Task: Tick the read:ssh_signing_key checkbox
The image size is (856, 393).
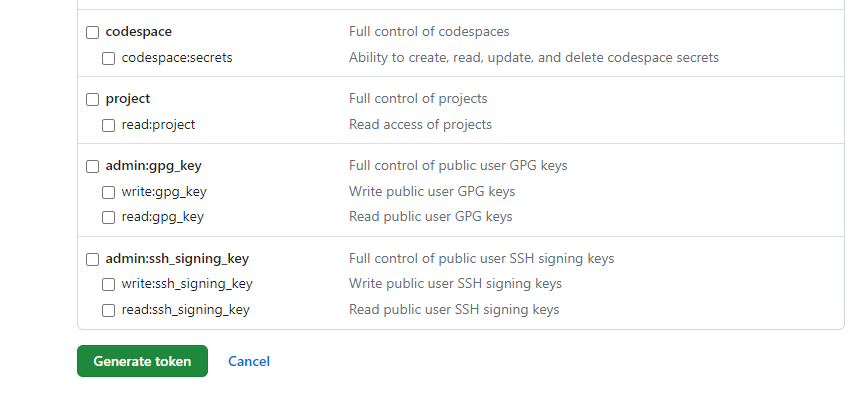Action: click(x=109, y=311)
